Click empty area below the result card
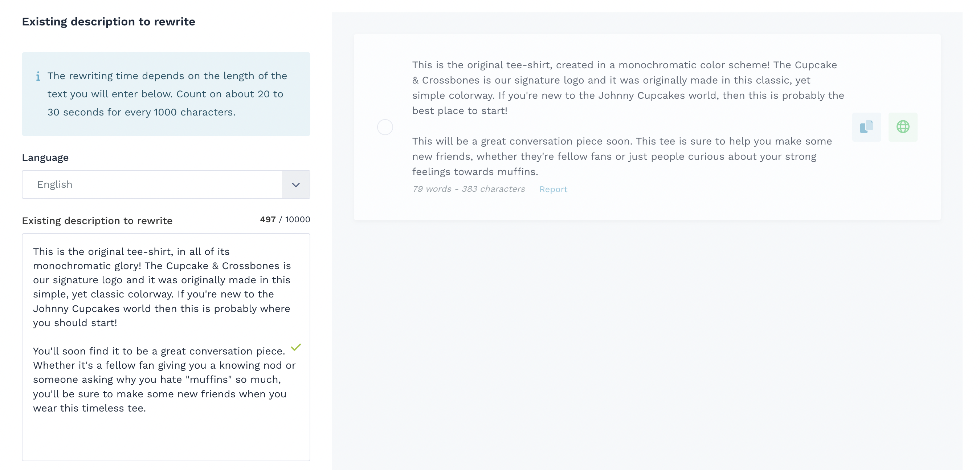The image size is (980, 470). [647, 343]
